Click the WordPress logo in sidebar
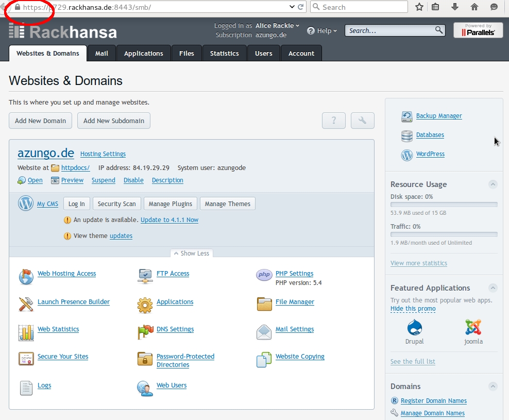The height and width of the screenshot is (420, 509). tap(407, 155)
